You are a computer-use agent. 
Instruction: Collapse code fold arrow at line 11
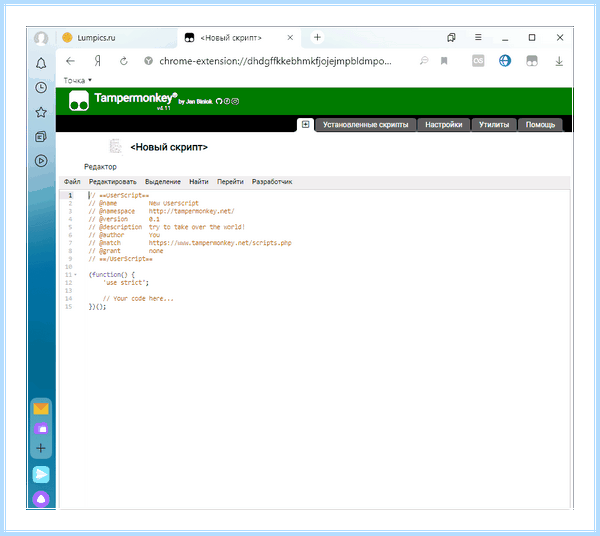click(x=75, y=275)
